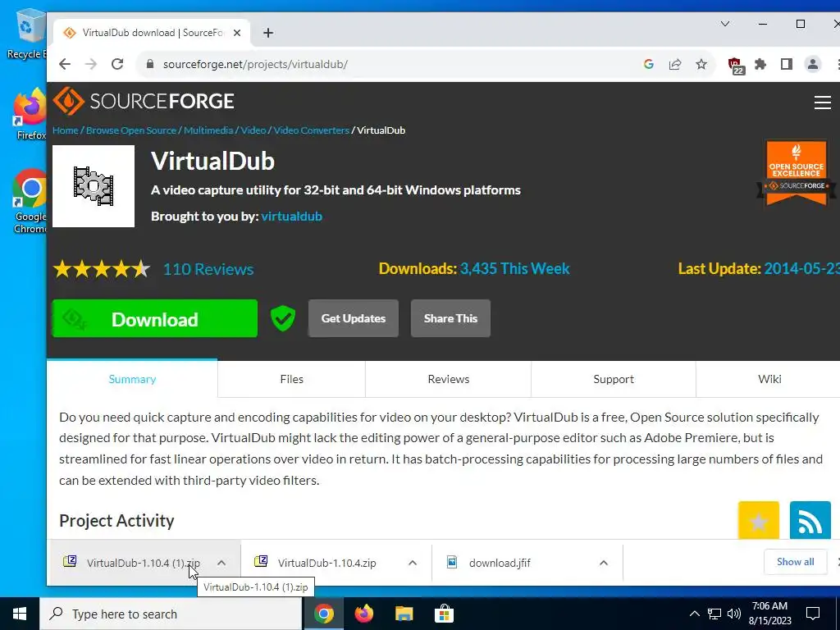The image size is (840, 630).
Task: Click the Google icon in address bar
Action: [649, 64]
